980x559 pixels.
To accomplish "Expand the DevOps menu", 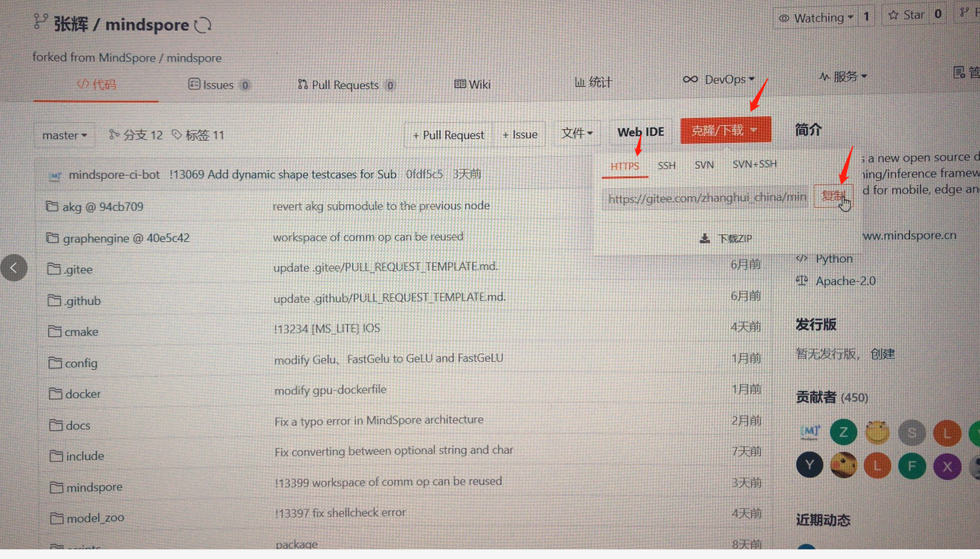I will pyautogui.click(x=718, y=80).
